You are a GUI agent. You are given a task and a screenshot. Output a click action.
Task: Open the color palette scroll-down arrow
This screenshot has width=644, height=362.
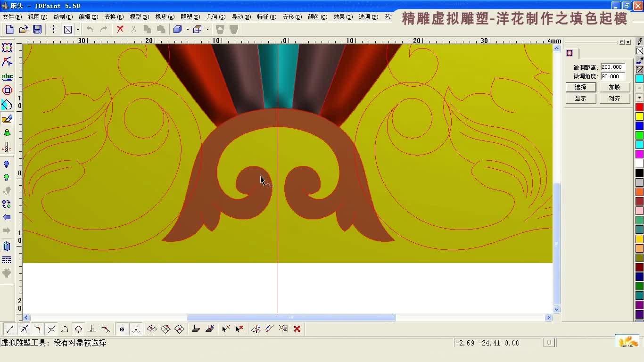point(640,98)
